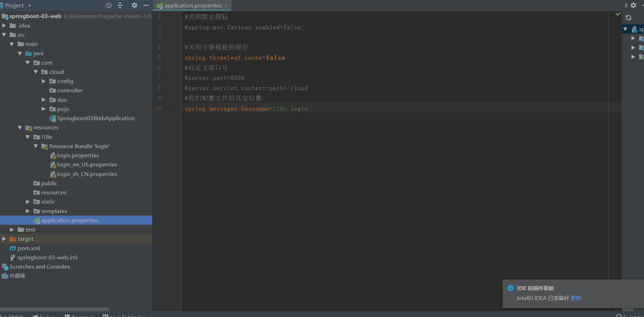Open Springboot03WebApplication class
Viewport: 644px width, 317px height.
pos(96,118)
